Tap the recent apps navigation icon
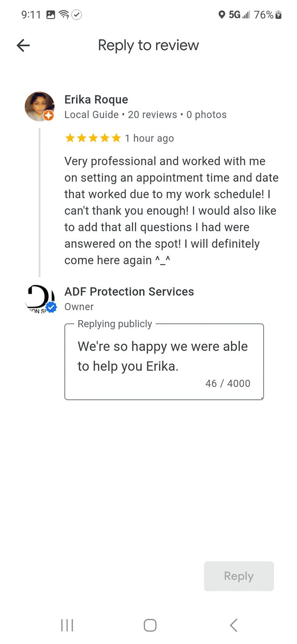 [67, 625]
